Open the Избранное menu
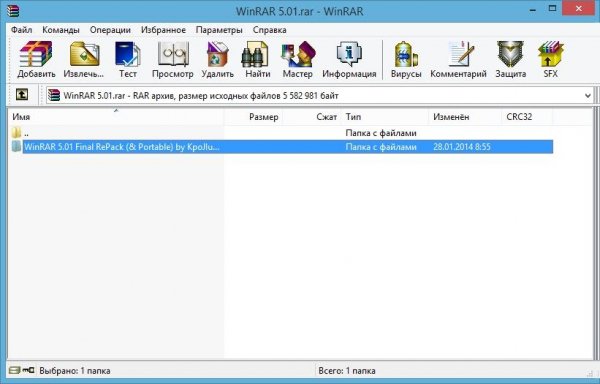600x384 pixels. (x=163, y=30)
